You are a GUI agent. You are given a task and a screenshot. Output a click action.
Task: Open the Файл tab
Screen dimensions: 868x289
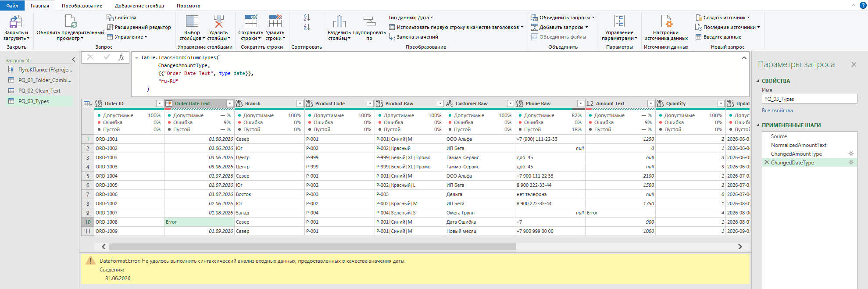point(12,6)
